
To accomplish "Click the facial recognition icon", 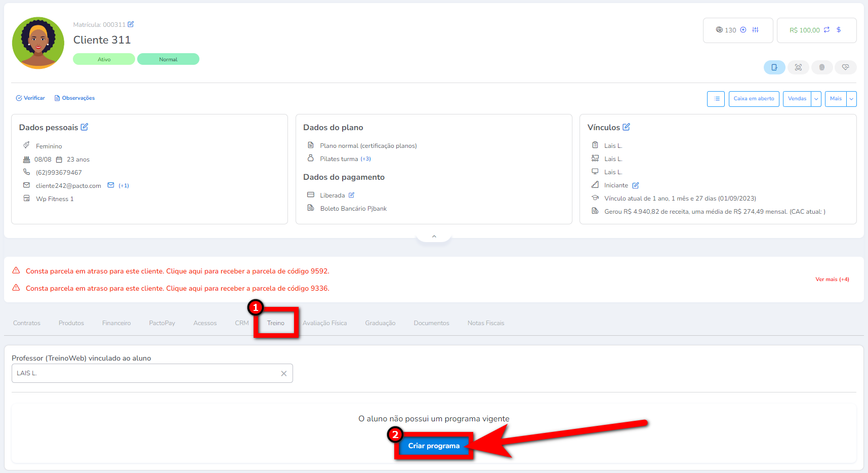I will pyautogui.click(x=798, y=67).
